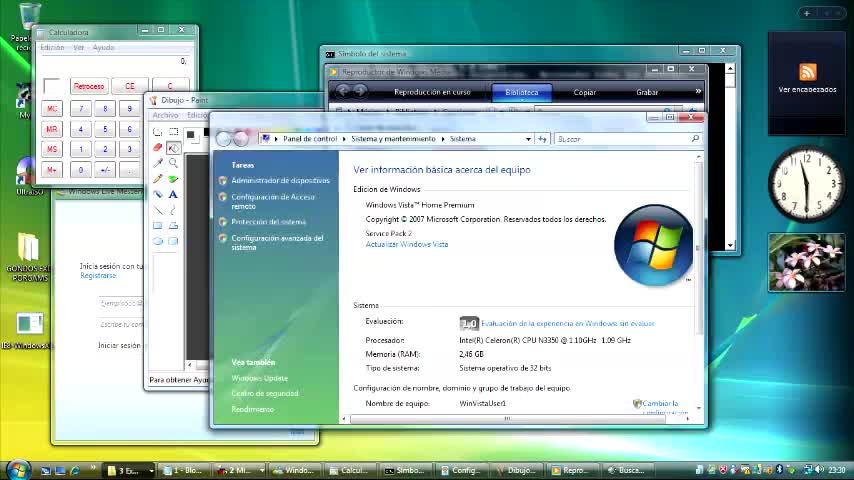
Task: Switch to Reproducción en curso tab
Action: 432,92
